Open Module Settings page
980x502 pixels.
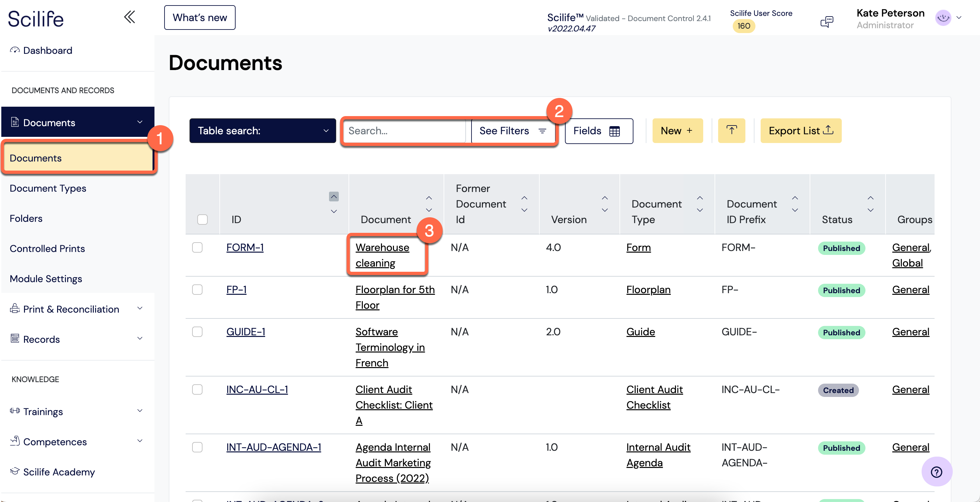coord(46,279)
